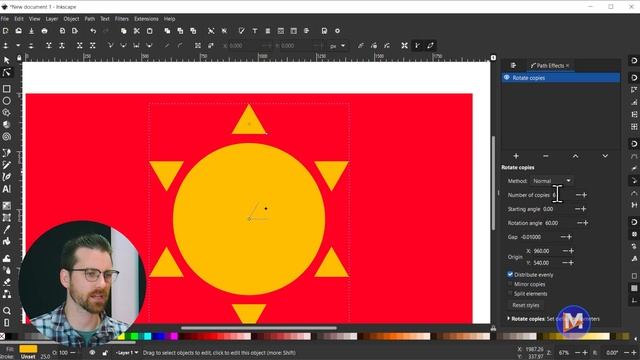
Task: Increase Number of copies with plus
Action: click(584, 195)
